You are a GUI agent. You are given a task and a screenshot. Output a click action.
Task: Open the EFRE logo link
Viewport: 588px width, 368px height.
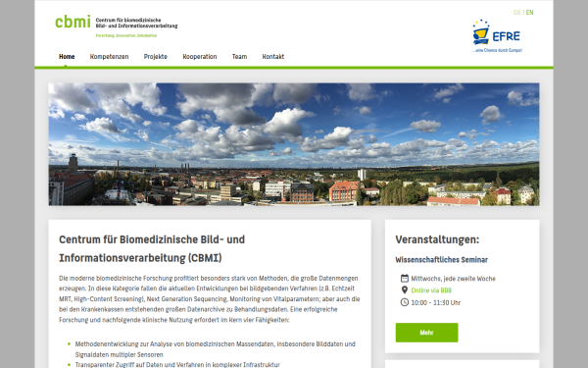[x=497, y=36]
